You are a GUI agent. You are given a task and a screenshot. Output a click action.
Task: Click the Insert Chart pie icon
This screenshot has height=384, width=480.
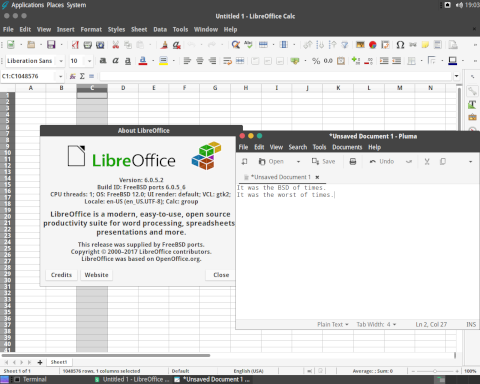[373, 44]
